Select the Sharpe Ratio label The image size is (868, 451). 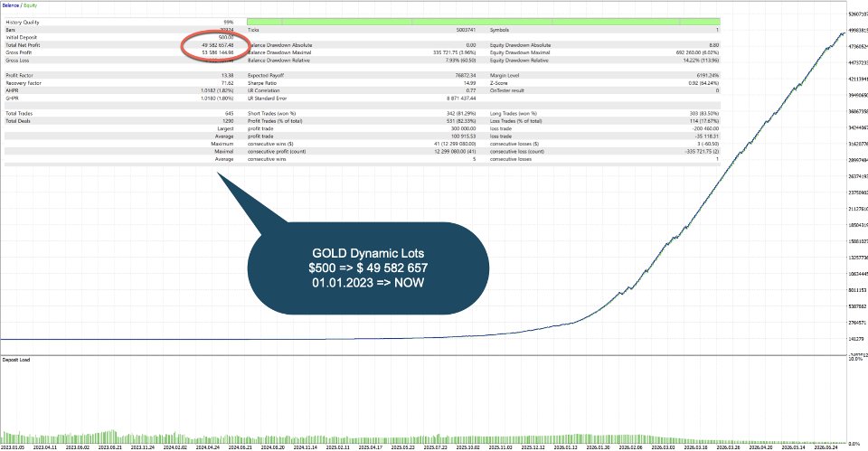click(x=262, y=83)
